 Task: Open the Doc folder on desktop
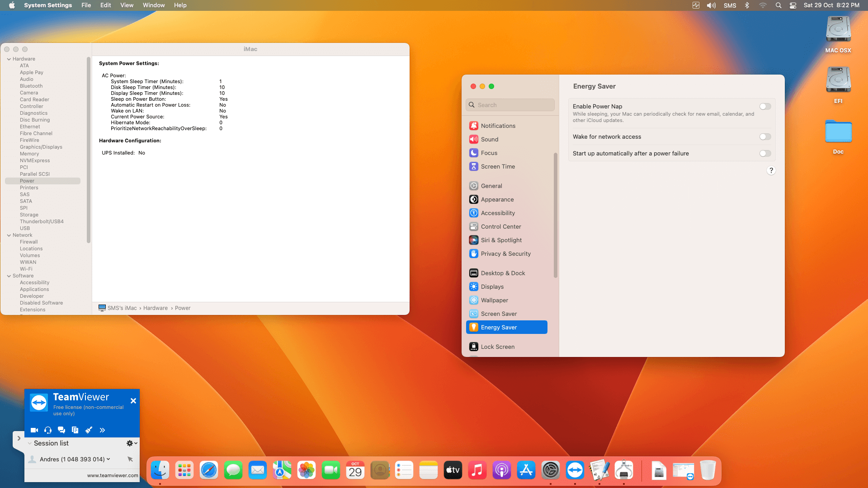click(x=838, y=136)
